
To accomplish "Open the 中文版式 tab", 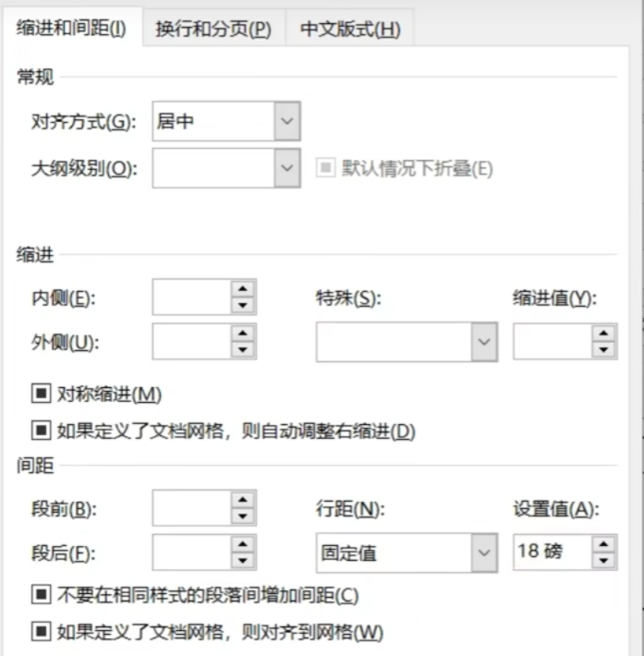I will pyautogui.click(x=350, y=29).
